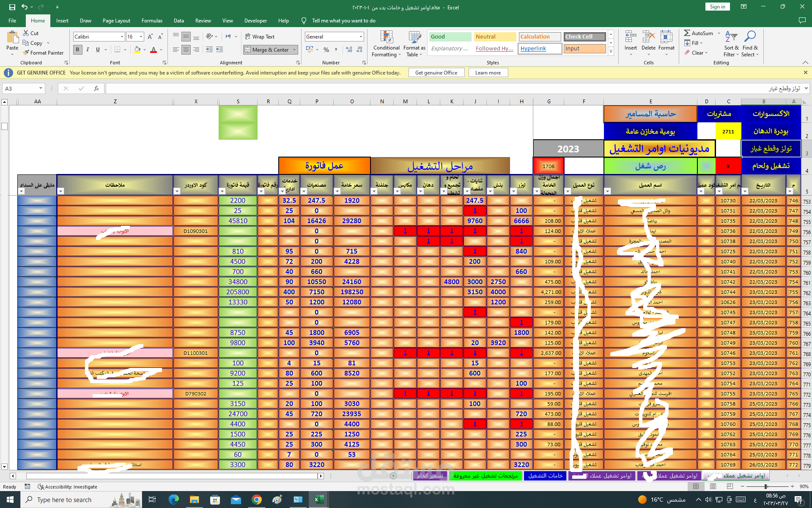Viewport: 812px width, 508px height.
Task: Click the Sort & Filter icon
Action: coord(731,37)
